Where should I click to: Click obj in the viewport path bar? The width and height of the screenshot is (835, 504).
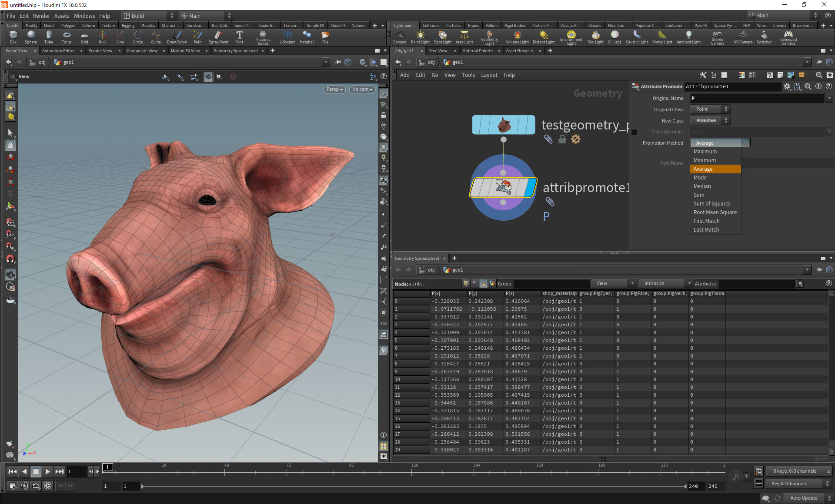click(x=42, y=62)
